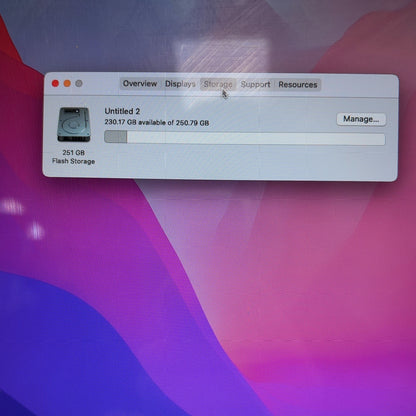416x416 pixels.
Task: Click the Flash Storage label
Action: tap(73, 161)
